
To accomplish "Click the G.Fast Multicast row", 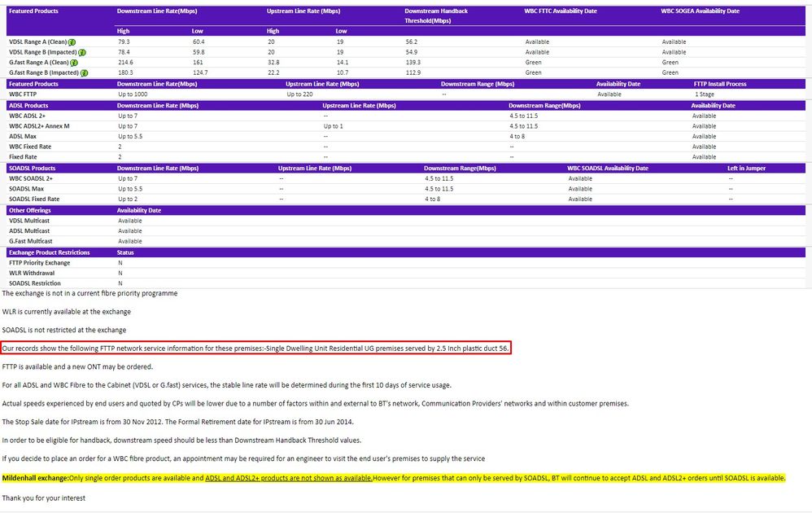I will [x=31, y=241].
